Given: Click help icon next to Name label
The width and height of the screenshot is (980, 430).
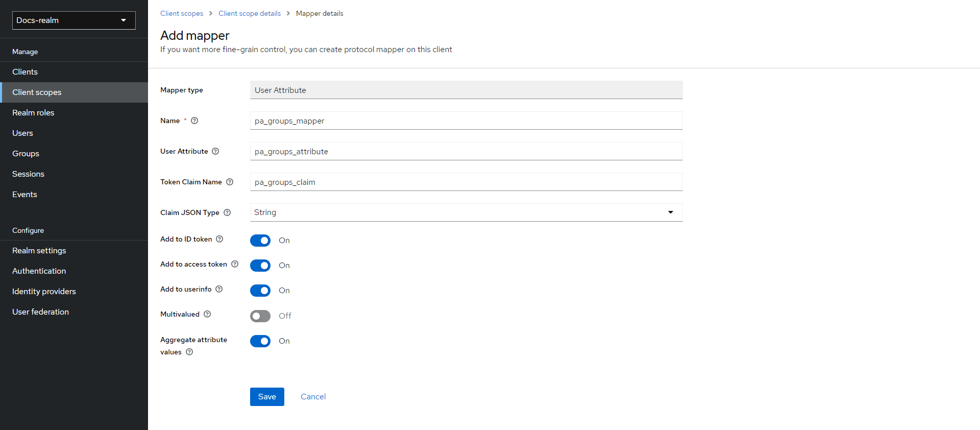Looking at the screenshot, I should click(x=194, y=121).
